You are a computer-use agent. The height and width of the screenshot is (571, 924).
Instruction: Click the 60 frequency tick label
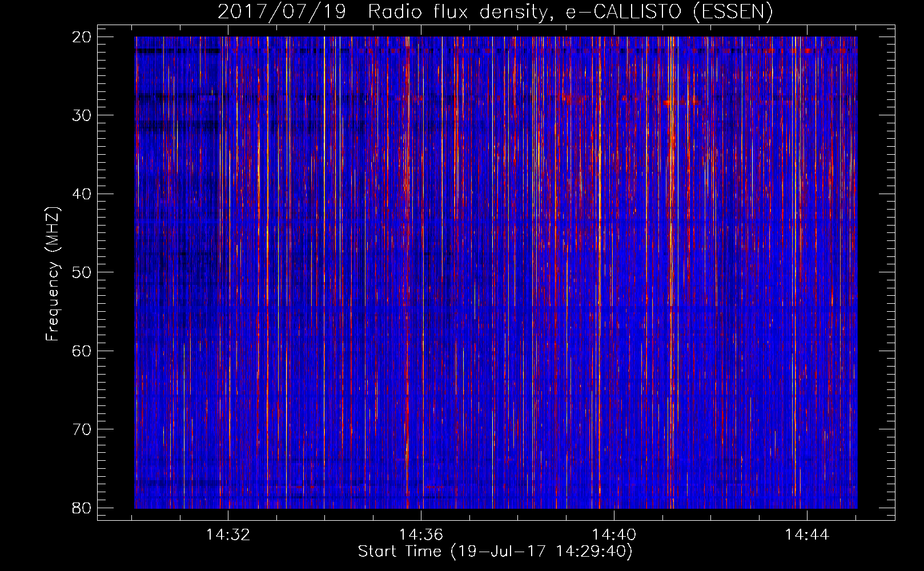click(x=82, y=351)
